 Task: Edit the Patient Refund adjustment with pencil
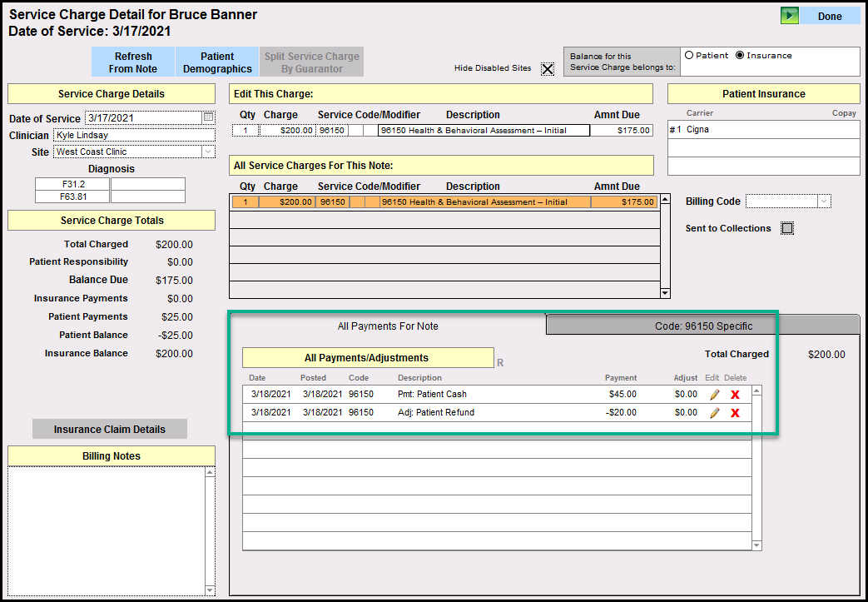pos(714,413)
